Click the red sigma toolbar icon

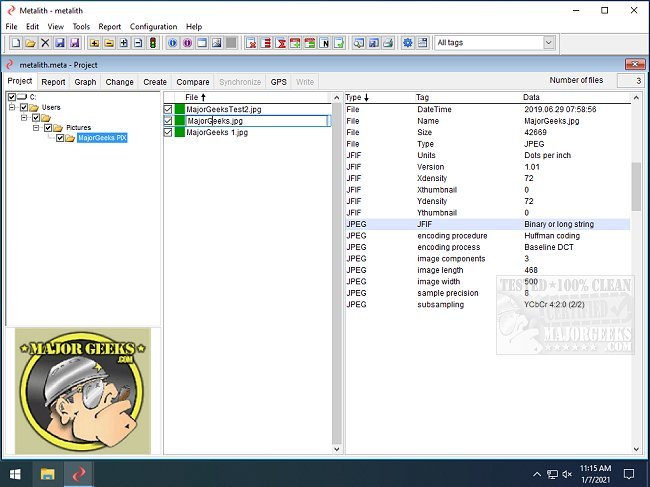coord(282,43)
